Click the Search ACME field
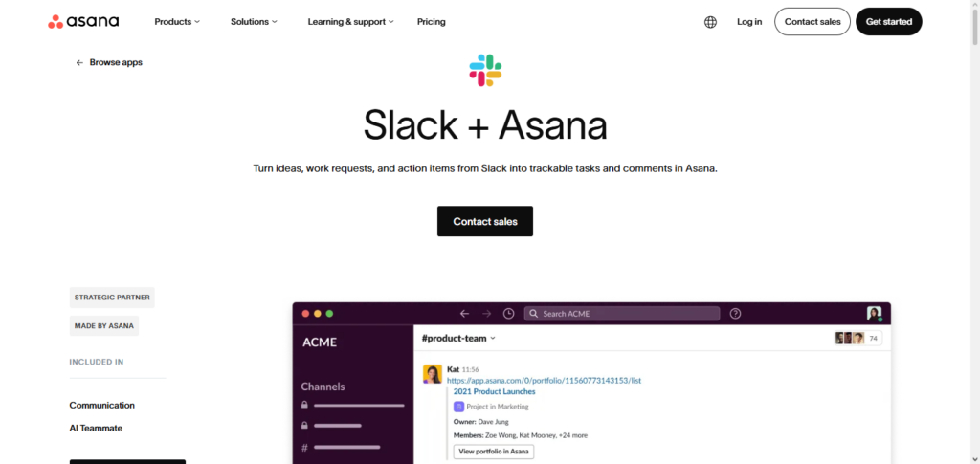 [622, 314]
